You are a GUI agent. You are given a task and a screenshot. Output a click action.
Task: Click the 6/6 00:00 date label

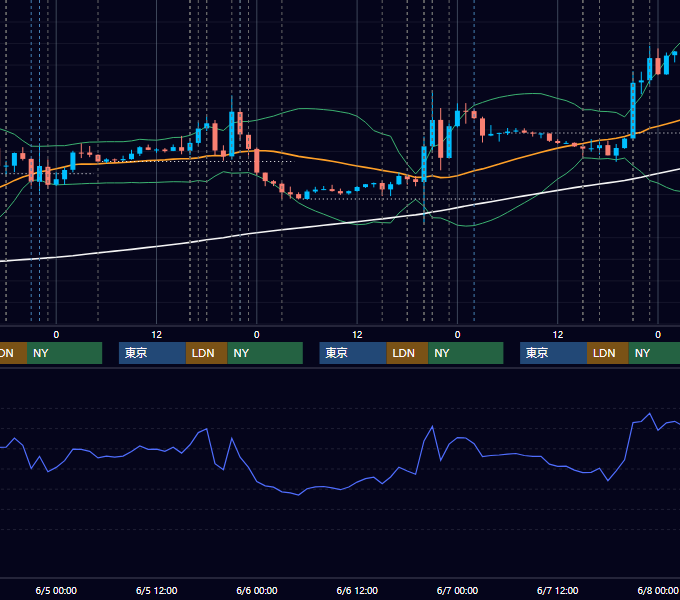[x=257, y=590]
